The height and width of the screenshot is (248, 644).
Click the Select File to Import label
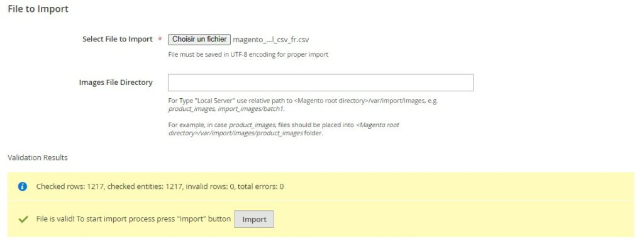coord(118,39)
